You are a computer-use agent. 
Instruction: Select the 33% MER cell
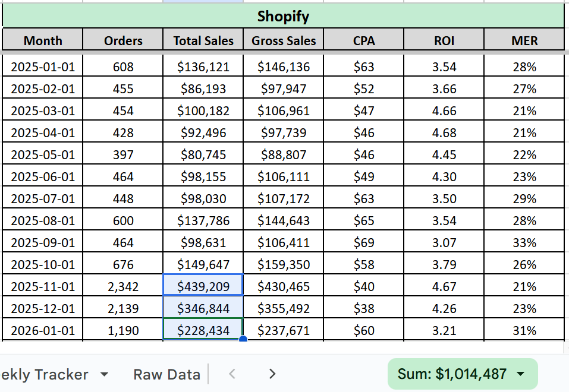point(524,243)
